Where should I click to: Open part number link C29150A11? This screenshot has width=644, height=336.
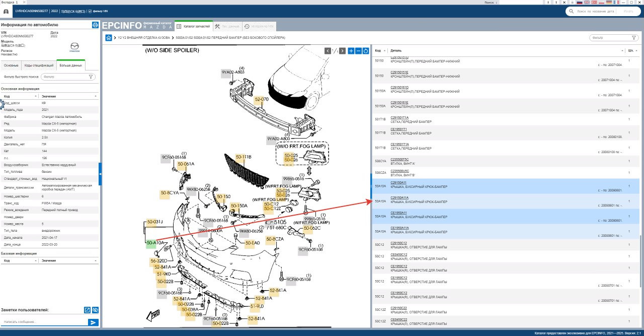pos(399,183)
